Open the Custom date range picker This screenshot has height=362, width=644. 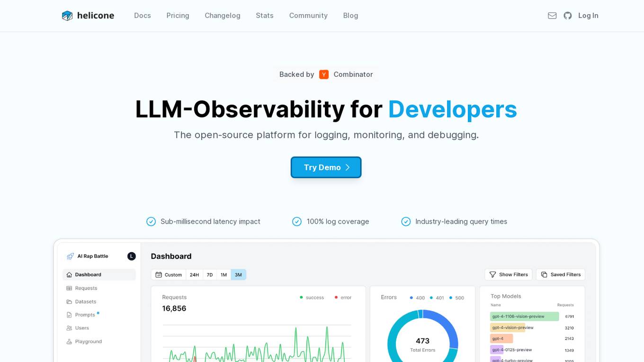(169, 275)
